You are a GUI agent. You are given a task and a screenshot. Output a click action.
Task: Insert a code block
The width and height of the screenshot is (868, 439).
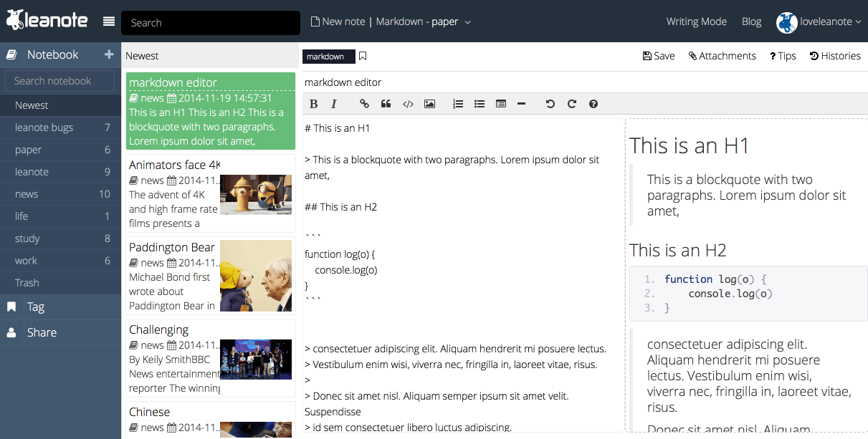(x=408, y=104)
